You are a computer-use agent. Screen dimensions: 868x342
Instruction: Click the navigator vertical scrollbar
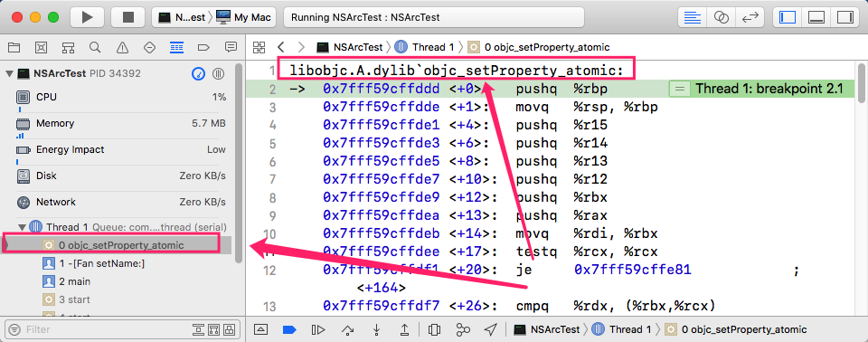click(x=239, y=164)
